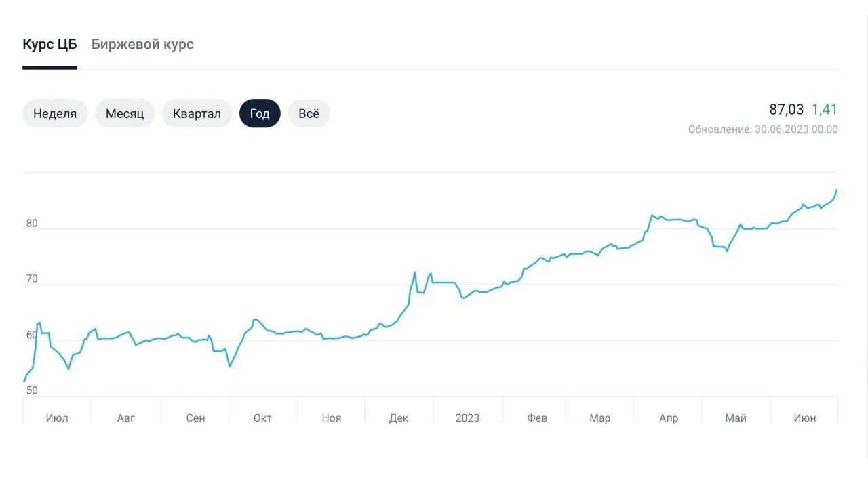Click the Июл label on the timeline

(x=57, y=418)
